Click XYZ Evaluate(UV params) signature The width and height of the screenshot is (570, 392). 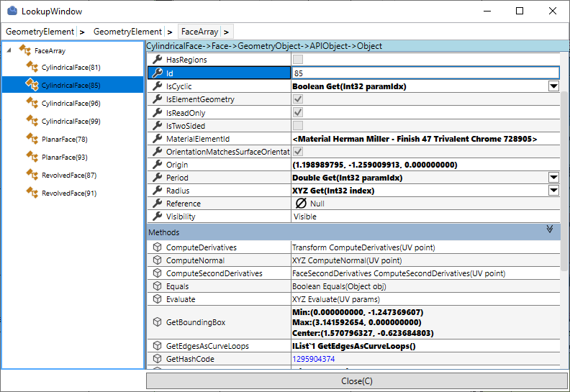(x=336, y=299)
